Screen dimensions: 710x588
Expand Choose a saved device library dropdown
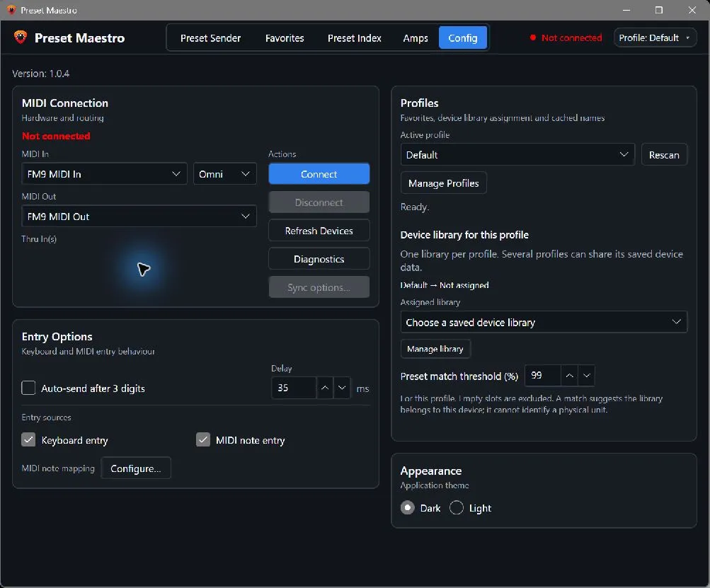[x=544, y=322]
